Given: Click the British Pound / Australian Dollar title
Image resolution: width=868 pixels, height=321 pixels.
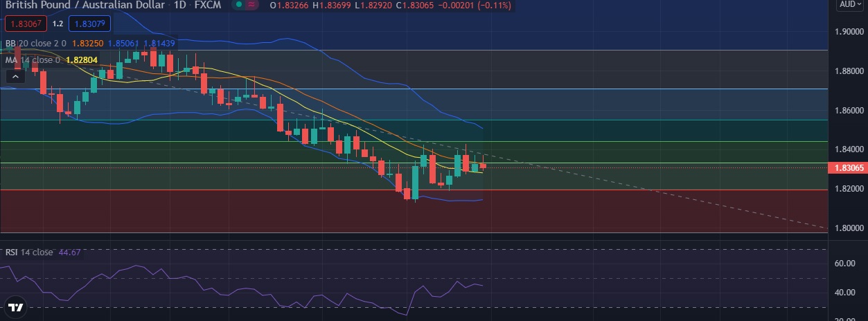Looking at the screenshot, I should click(x=85, y=5).
